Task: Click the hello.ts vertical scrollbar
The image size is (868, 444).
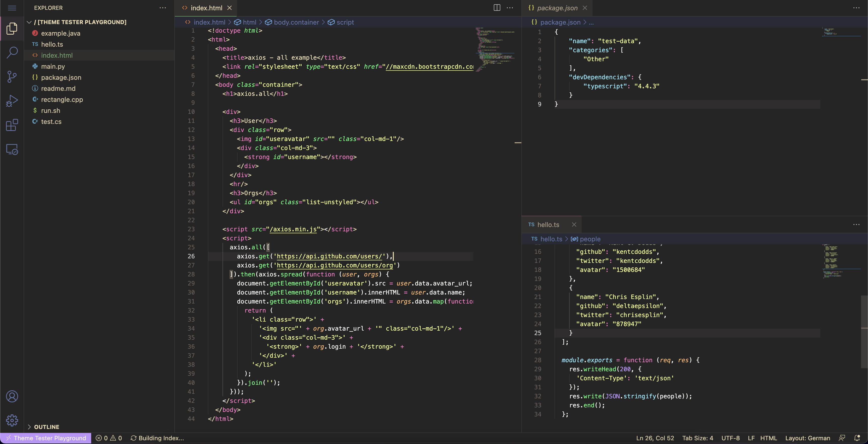Action: coord(864,332)
